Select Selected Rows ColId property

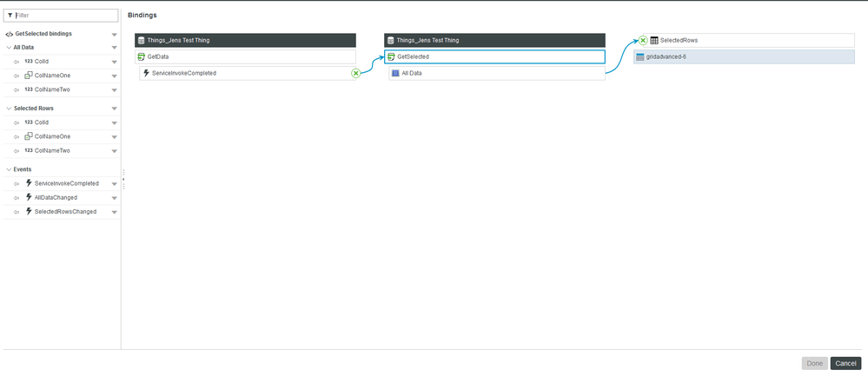pos(42,122)
